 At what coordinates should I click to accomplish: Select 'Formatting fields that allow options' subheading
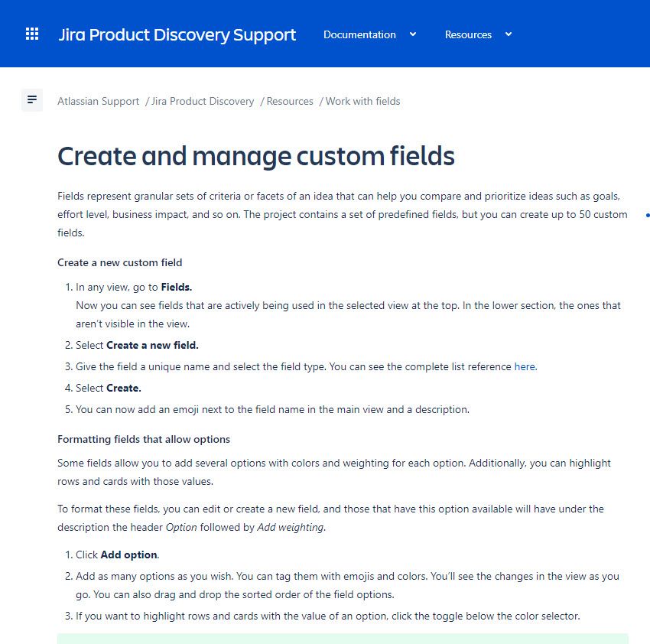(144, 439)
